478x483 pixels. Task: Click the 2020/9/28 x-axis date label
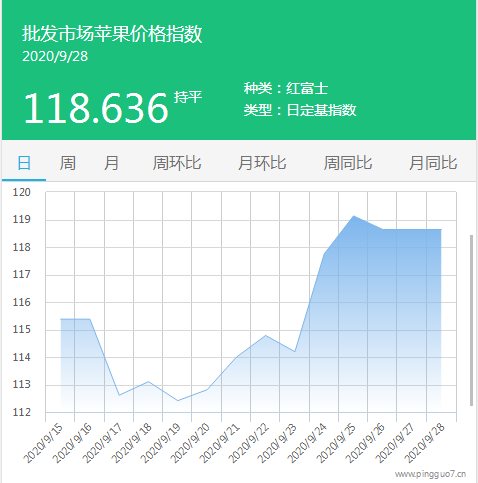click(424, 444)
